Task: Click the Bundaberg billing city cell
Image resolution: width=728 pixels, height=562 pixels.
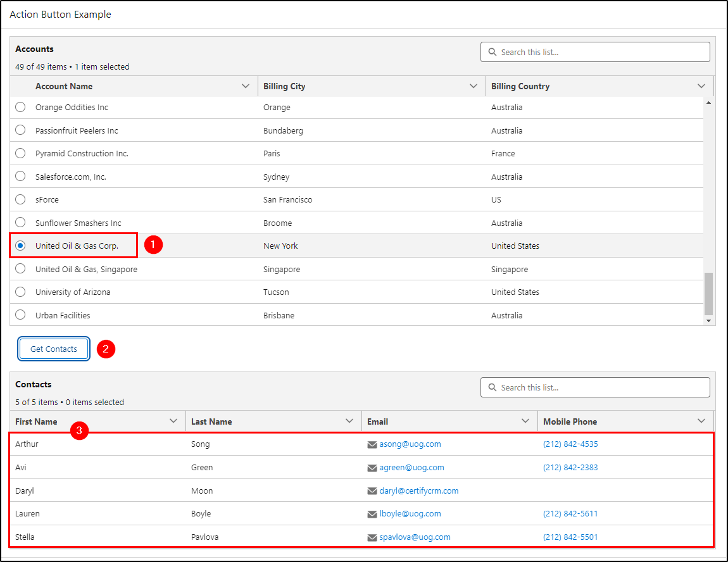Action: (283, 130)
